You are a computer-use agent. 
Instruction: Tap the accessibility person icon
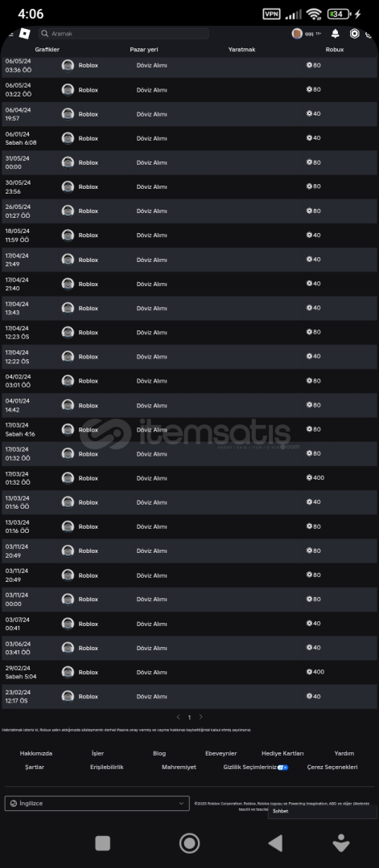coord(340,842)
